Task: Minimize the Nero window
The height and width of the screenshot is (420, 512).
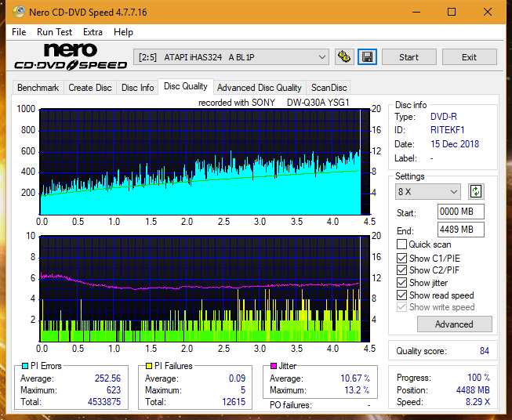Action: click(x=416, y=12)
